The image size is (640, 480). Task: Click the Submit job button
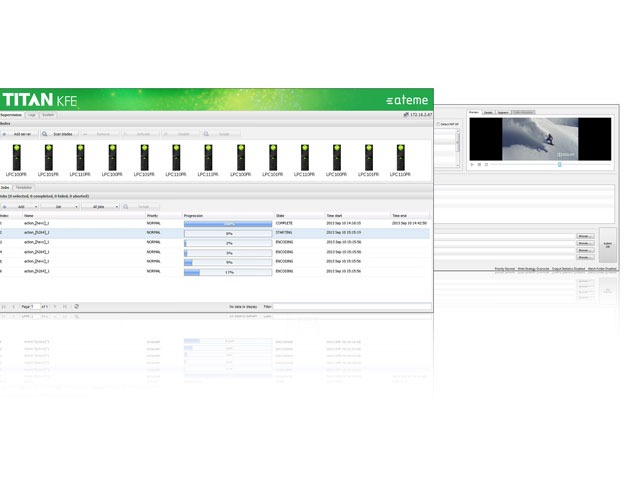point(607,245)
